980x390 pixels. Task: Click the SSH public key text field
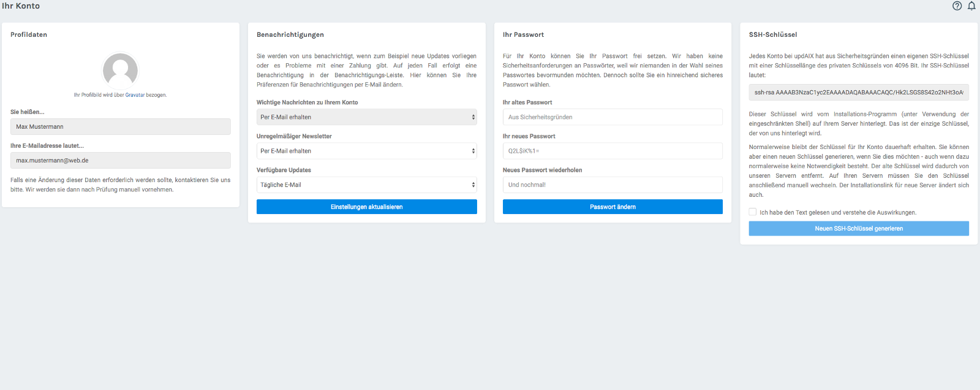[x=859, y=93]
